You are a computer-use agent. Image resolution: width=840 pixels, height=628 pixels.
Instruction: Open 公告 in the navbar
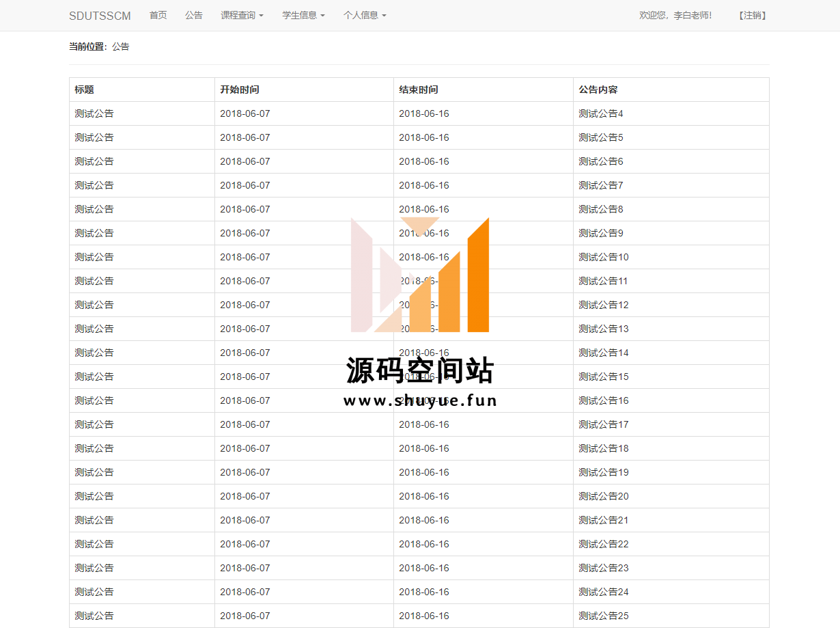point(194,15)
